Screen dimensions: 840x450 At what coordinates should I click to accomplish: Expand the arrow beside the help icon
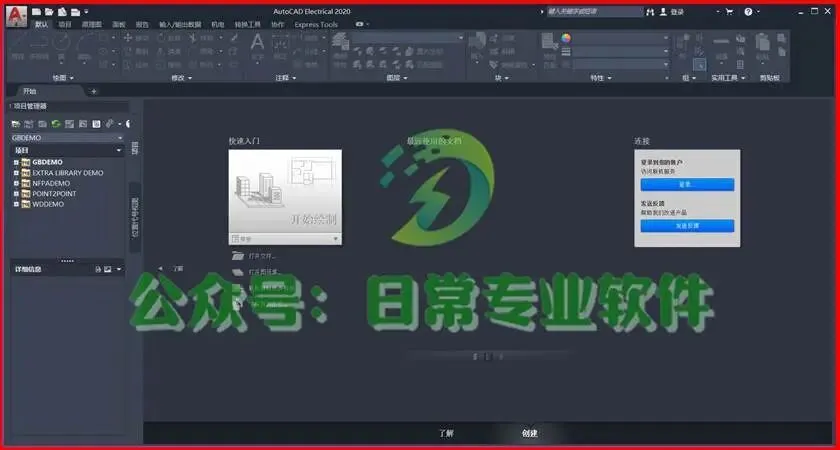click(759, 12)
